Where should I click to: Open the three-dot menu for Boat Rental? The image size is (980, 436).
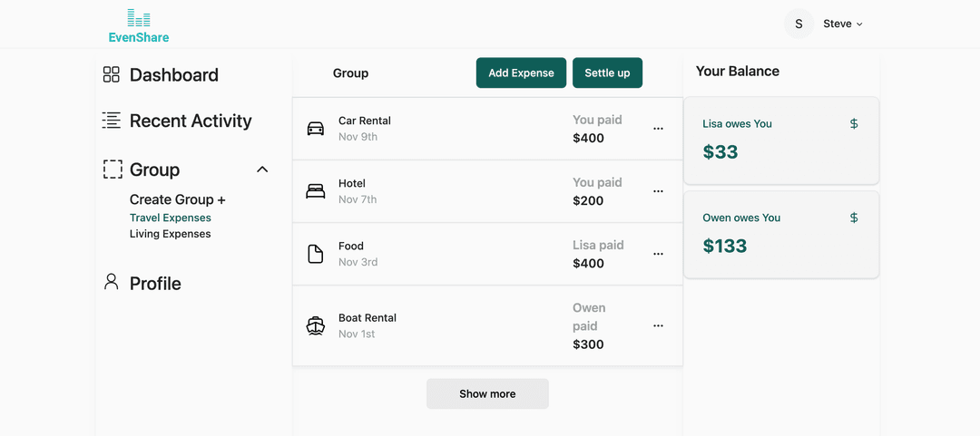coord(658,325)
